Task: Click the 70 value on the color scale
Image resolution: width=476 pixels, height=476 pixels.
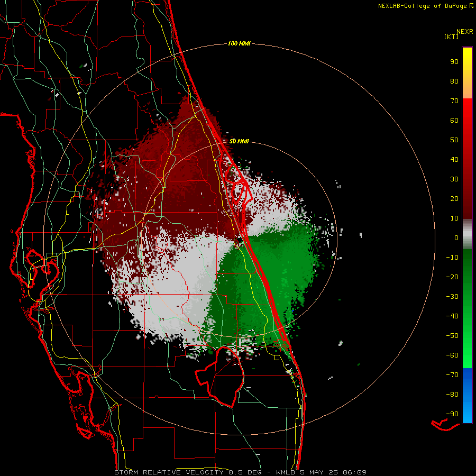Action: (x=454, y=101)
